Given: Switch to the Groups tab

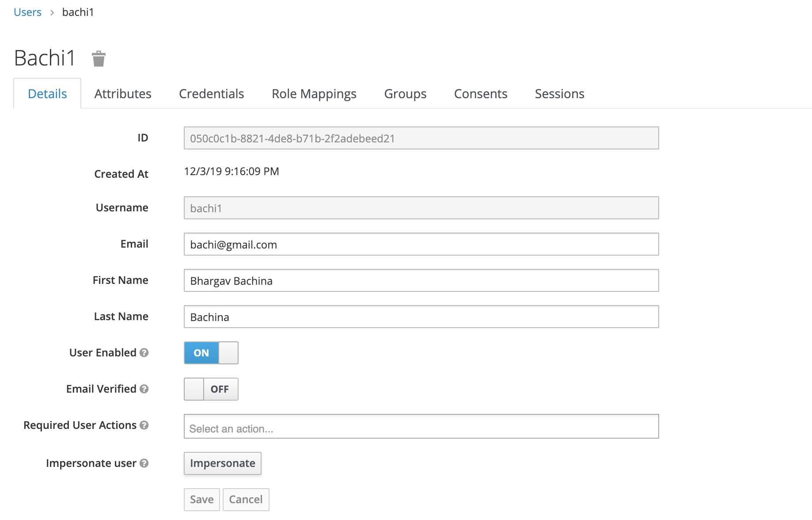Looking at the screenshot, I should click(405, 93).
